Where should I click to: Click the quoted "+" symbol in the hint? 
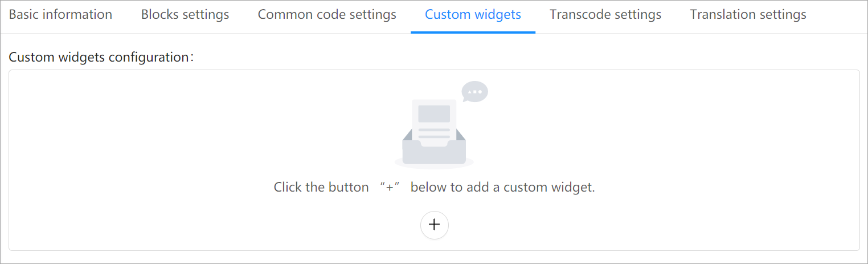390,187
